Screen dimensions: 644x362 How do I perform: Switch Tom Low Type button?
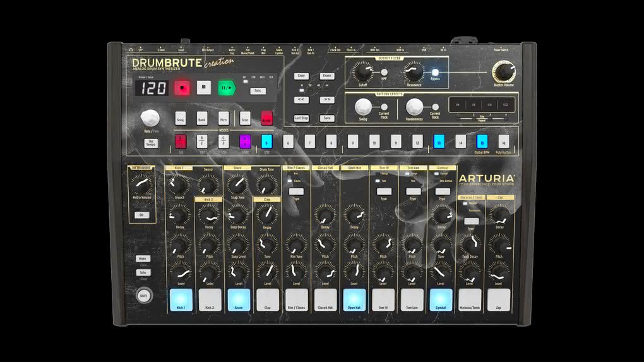413,191
